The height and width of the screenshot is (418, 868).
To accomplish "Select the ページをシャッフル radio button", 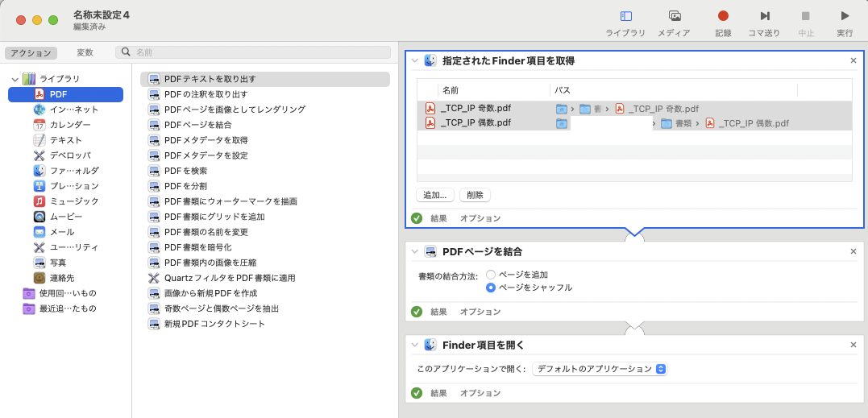I will click(491, 288).
